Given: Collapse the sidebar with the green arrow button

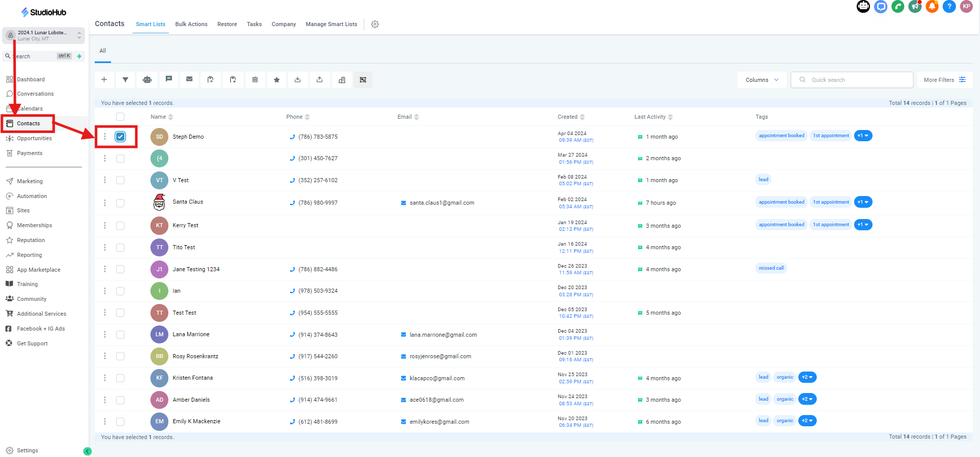Looking at the screenshot, I should point(88,451).
